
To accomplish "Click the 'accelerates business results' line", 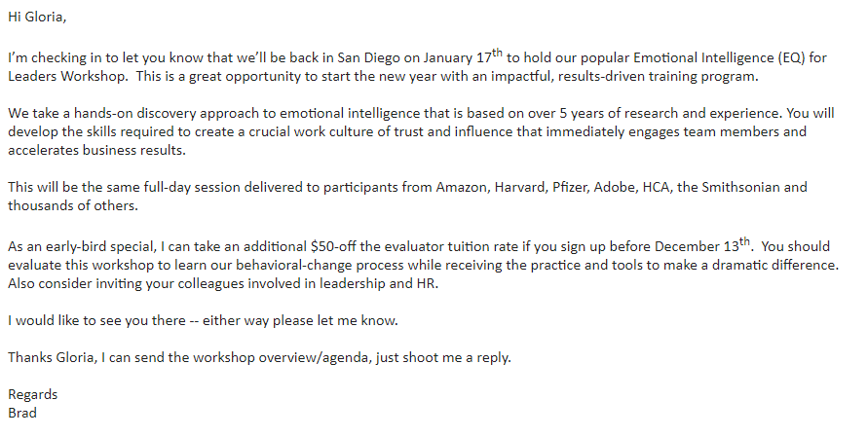I will click(x=95, y=151).
